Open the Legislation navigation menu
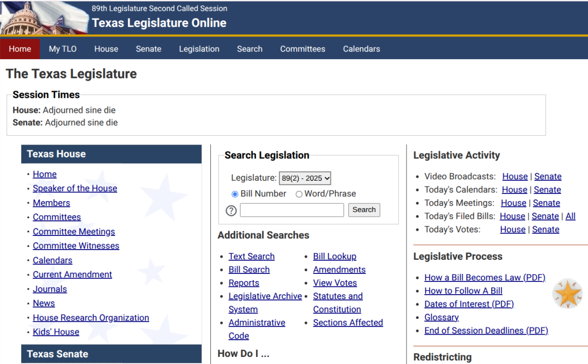This screenshot has height=364, width=588. (199, 49)
